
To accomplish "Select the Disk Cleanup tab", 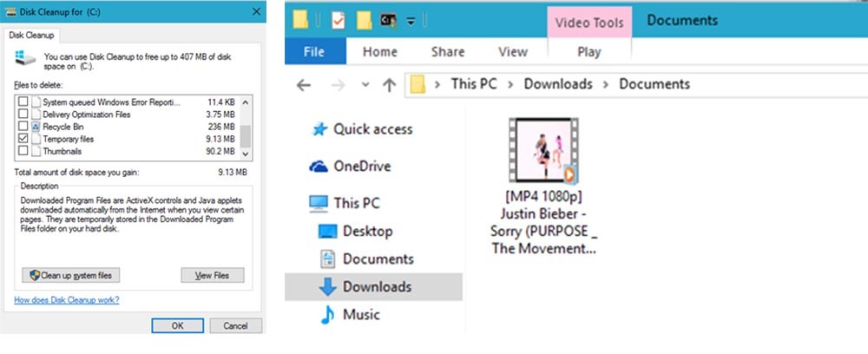I will [31, 36].
